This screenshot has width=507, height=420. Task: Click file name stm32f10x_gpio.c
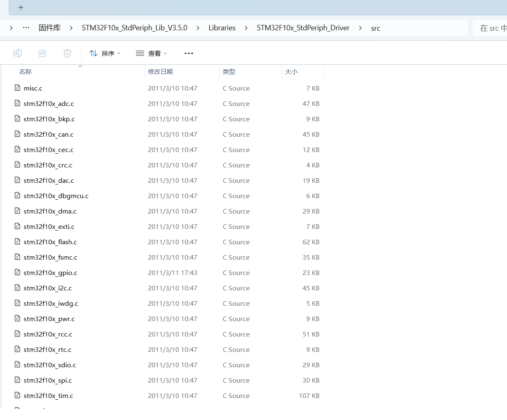50,273
